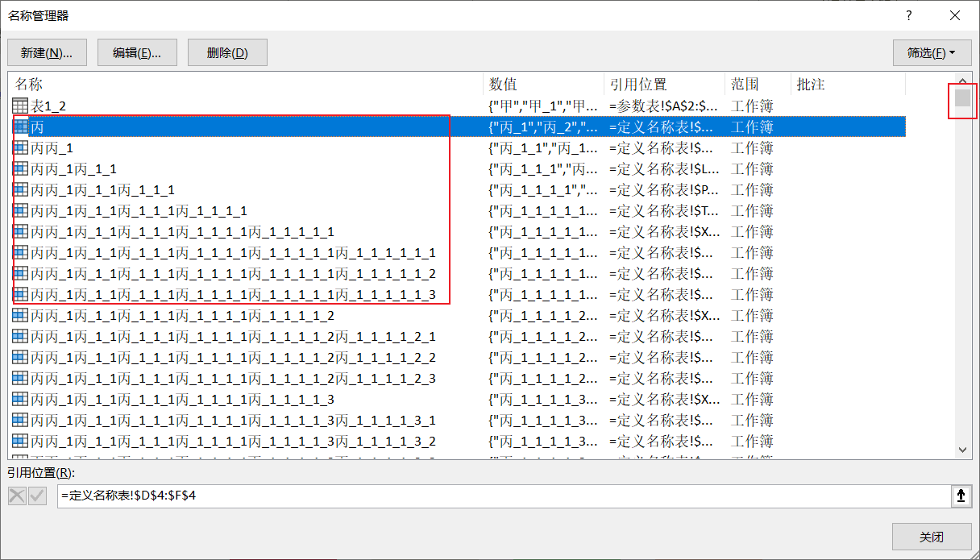Click the reference =定义名称表!$T...
The width and height of the screenshot is (980, 560).
click(x=664, y=210)
